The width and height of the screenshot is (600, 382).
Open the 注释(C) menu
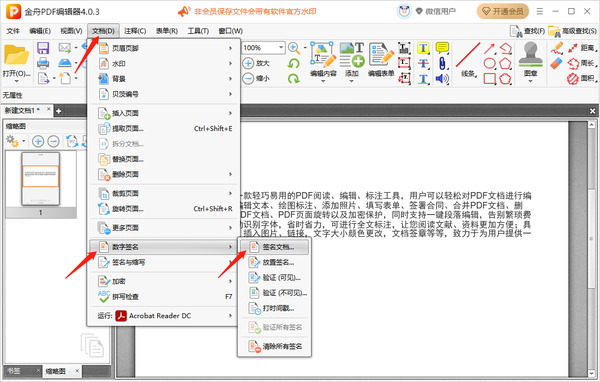pos(135,31)
